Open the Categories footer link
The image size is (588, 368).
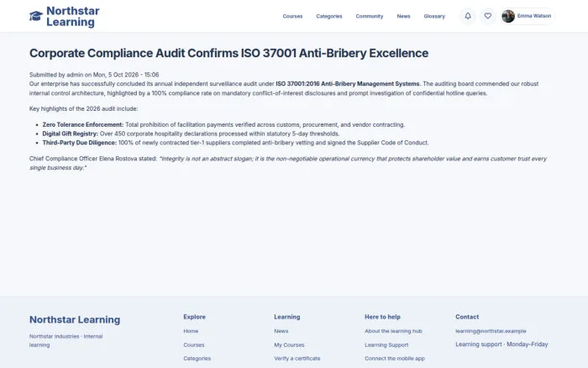[x=197, y=359]
